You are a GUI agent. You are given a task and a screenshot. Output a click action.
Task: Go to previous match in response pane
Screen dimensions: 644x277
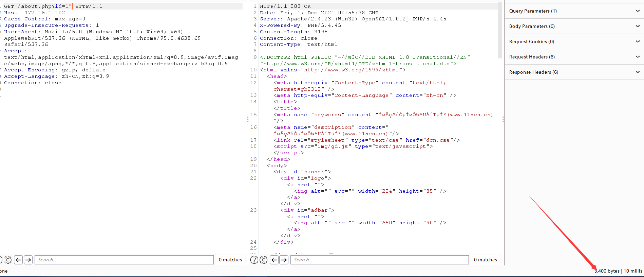click(274, 260)
